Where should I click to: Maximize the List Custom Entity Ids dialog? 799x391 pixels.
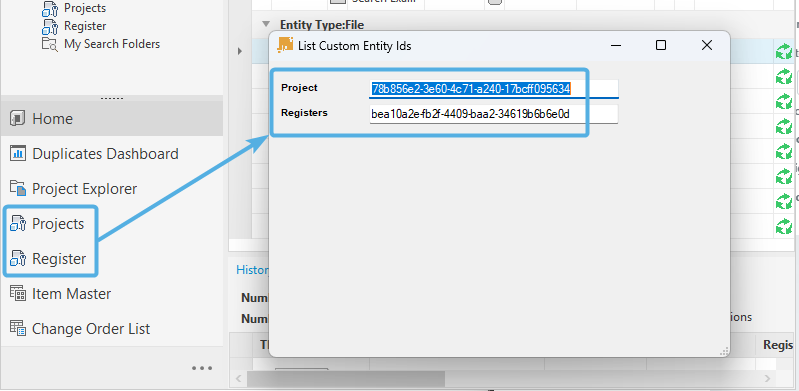[661, 45]
